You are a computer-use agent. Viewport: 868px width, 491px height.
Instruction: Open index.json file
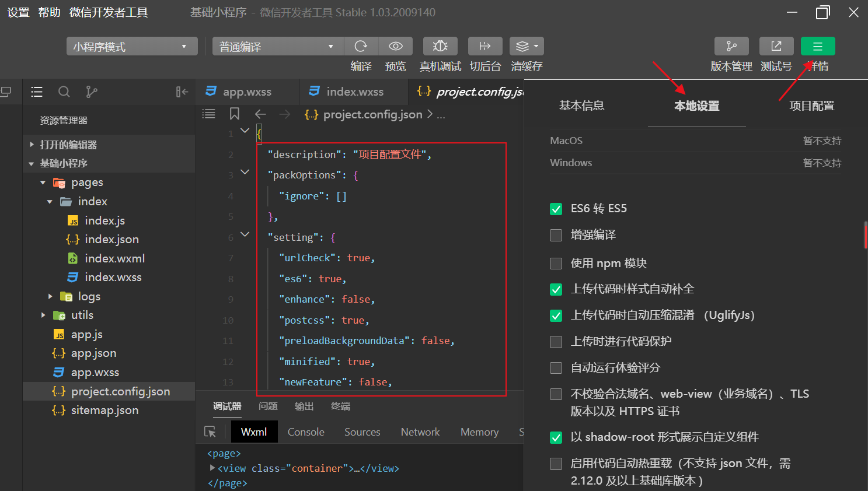tap(111, 239)
